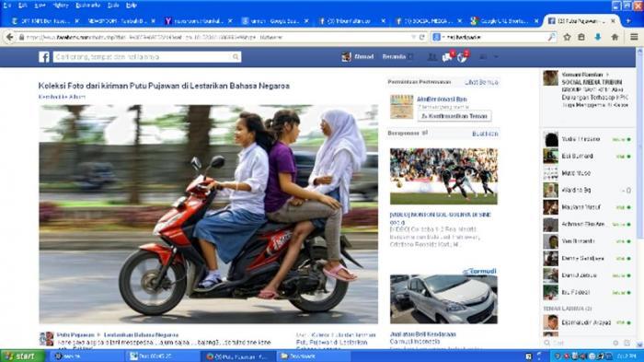
Task: Click the Kembali ke Album link
Action: coord(62,97)
